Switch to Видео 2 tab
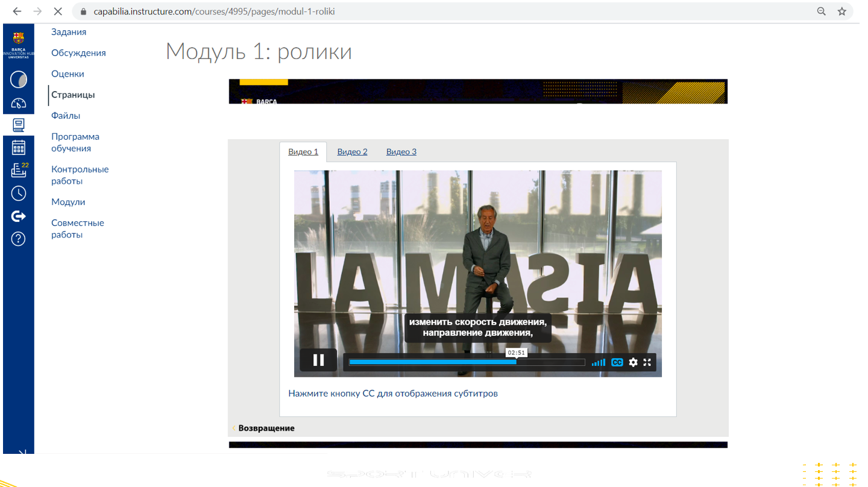This screenshot has width=868, height=487. coord(352,152)
